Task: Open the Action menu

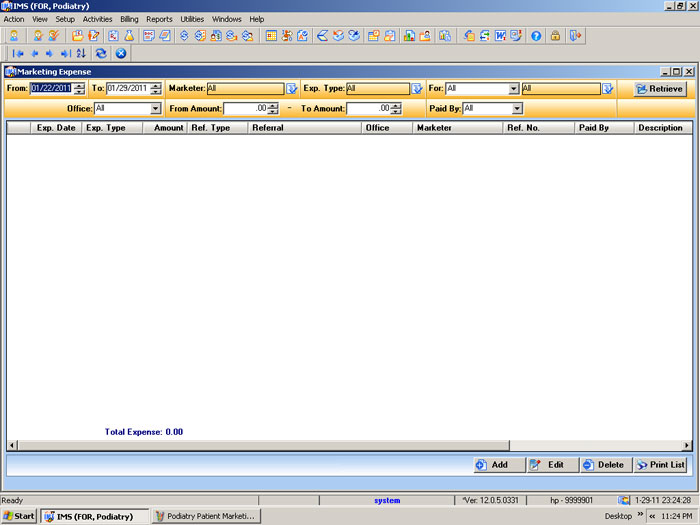Action: click(14, 19)
